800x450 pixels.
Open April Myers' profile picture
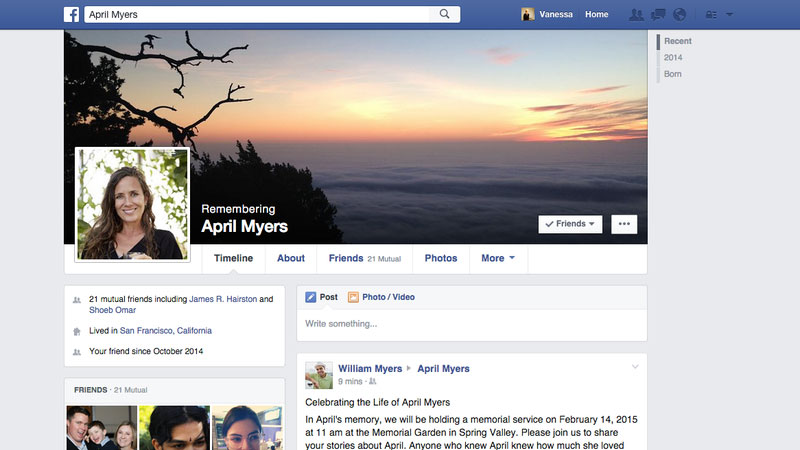pyautogui.click(x=132, y=205)
